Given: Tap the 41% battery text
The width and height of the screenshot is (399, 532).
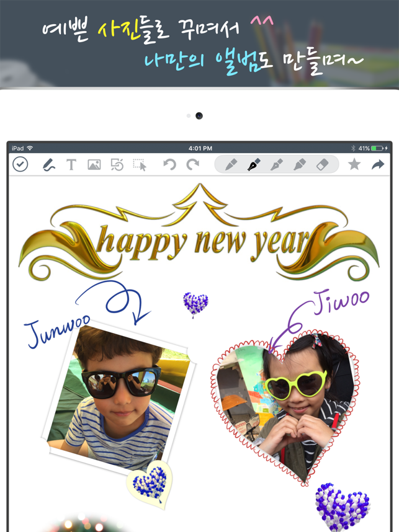Looking at the screenshot, I should pyautogui.click(x=364, y=148).
